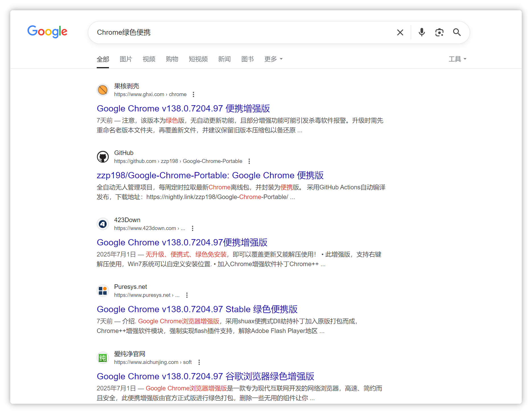532x414 pixels.
Task: Select the 全部 results tab
Action: click(x=103, y=59)
